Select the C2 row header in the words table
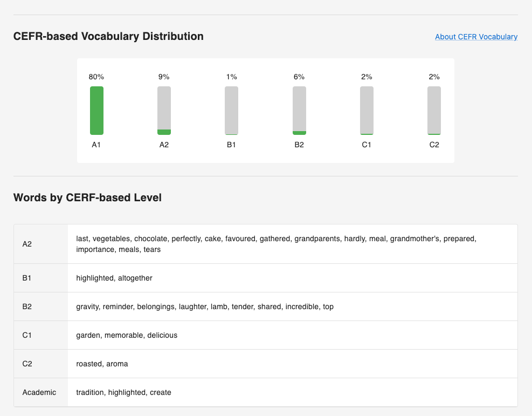Viewport: 532px width, 416px height. click(x=41, y=364)
